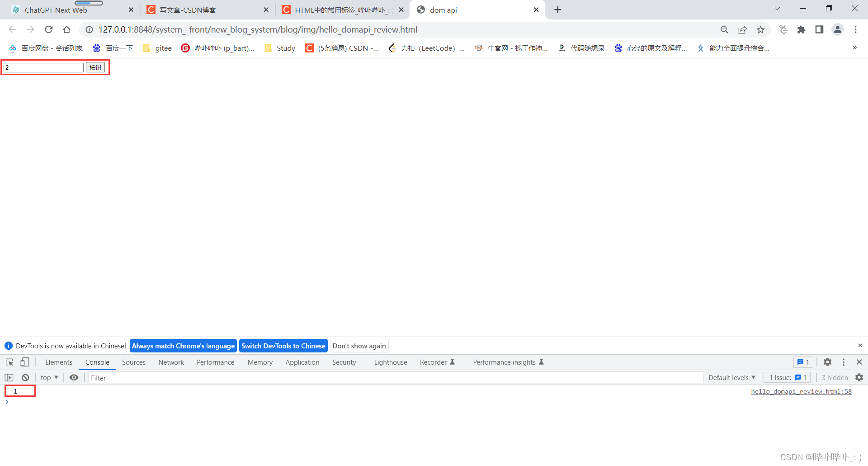Click Switch DevTools to Chinese button
868x466 pixels.
pos(283,346)
